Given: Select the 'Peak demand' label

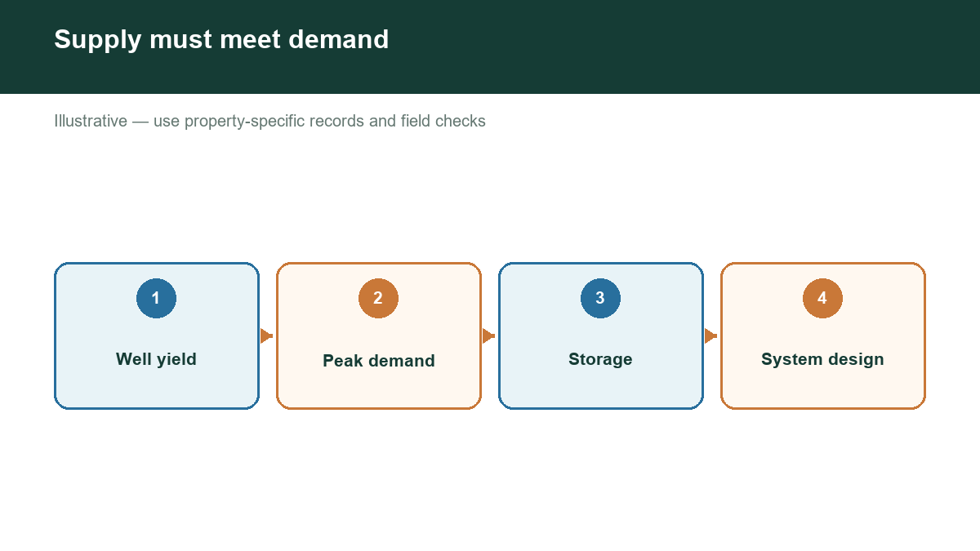Looking at the screenshot, I should click(378, 361).
